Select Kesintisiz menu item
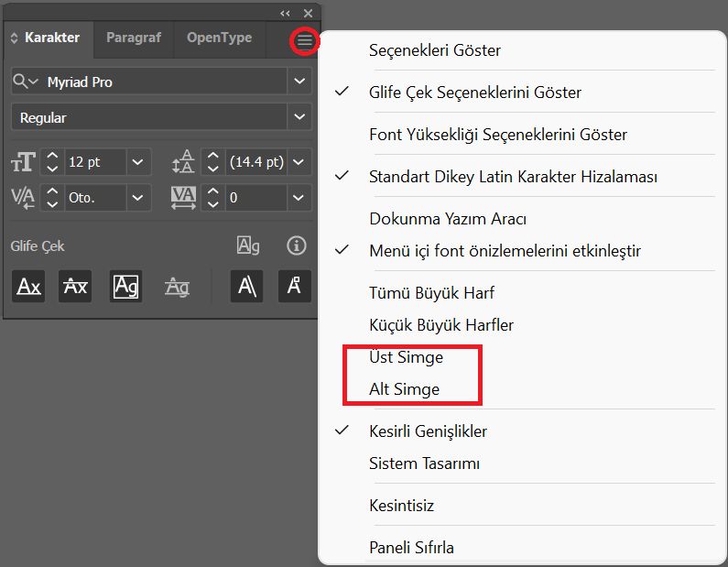Viewport: 728px width, 567px height. click(x=522, y=506)
